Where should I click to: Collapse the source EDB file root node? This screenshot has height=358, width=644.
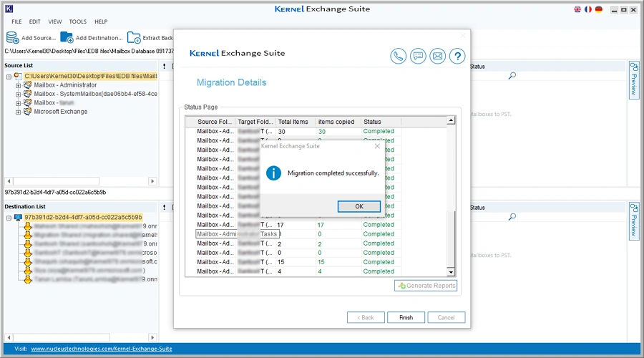pyautogui.click(x=9, y=76)
